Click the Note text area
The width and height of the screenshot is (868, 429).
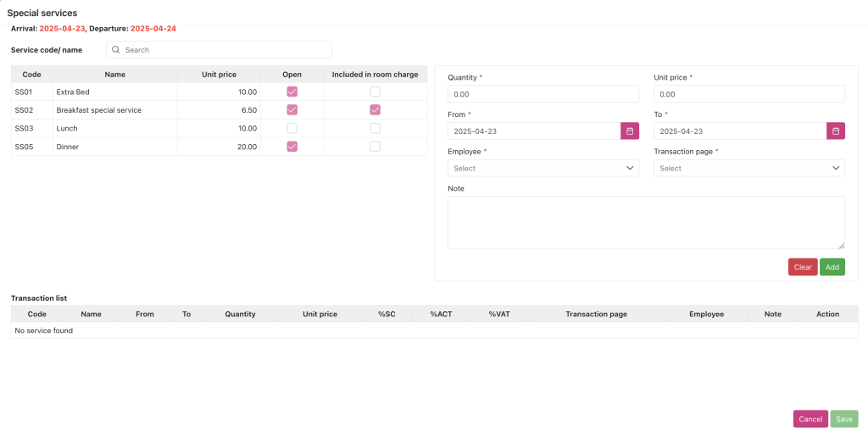coord(646,222)
